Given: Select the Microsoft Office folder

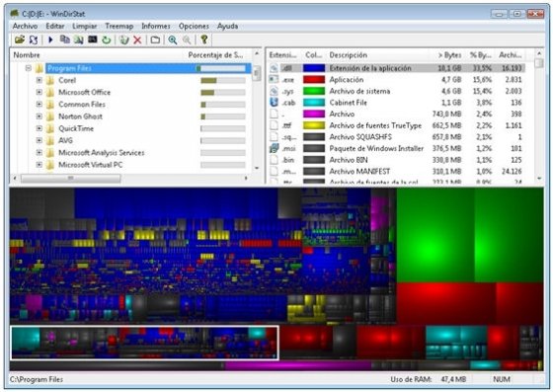Looking at the screenshot, I should click(84, 93).
